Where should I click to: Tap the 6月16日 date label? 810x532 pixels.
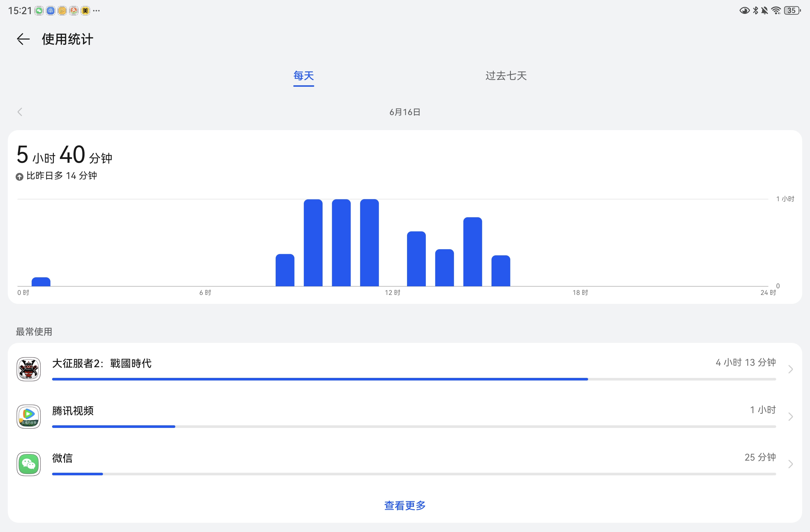[x=405, y=112]
